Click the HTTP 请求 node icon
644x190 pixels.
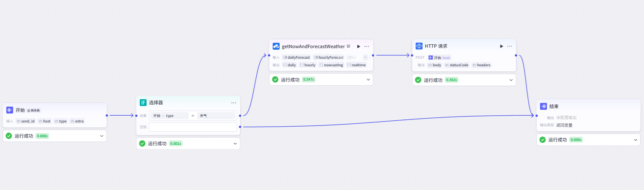pos(419,46)
